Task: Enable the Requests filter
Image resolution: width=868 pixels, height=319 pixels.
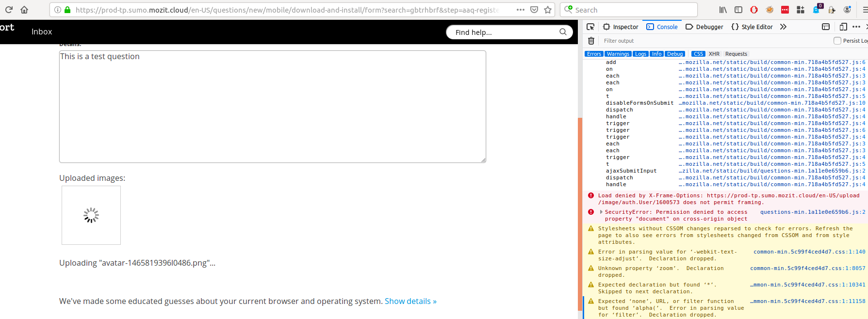Action: point(736,54)
